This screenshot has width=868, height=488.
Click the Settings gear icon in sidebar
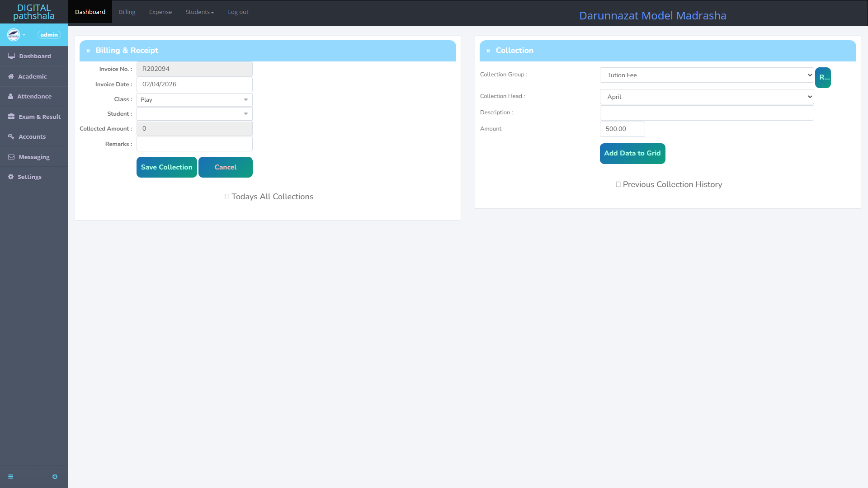11,177
